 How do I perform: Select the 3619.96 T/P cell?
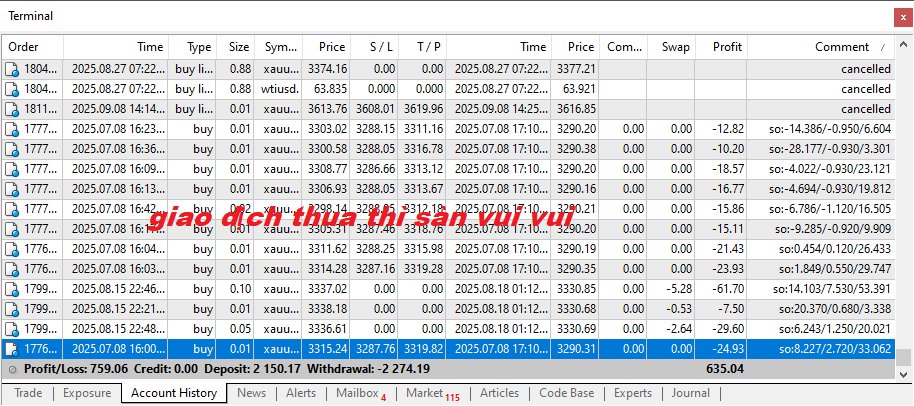[x=422, y=109]
